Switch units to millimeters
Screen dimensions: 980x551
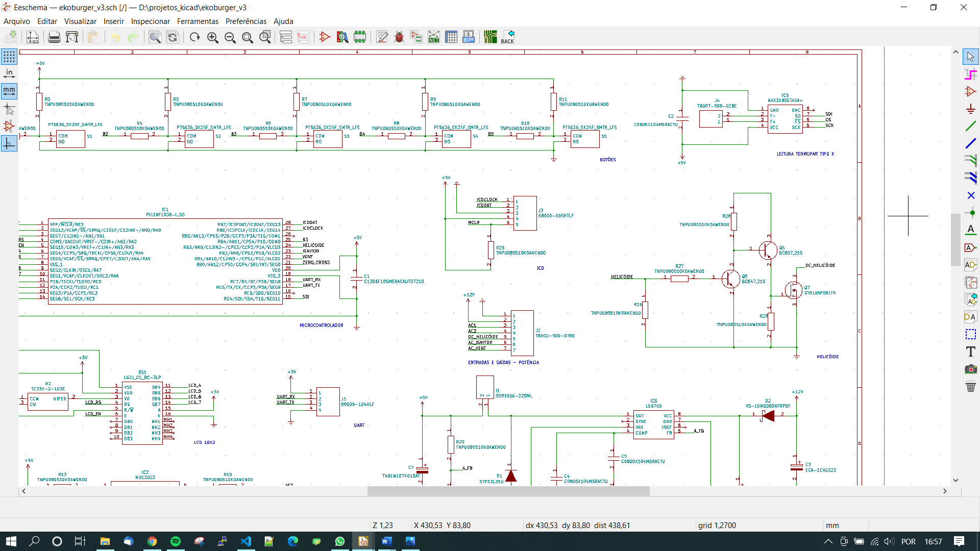click(x=9, y=91)
